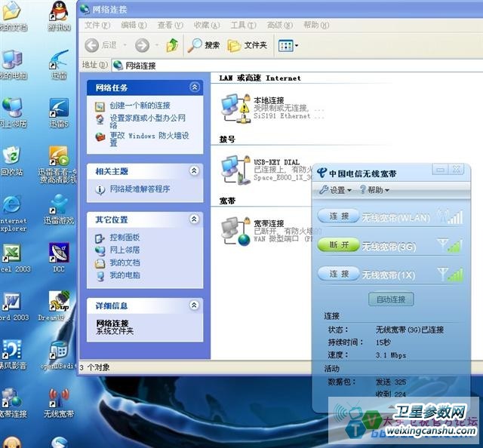Open the 编辑(E) menu
483x448 pixels.
coord(134,25)
